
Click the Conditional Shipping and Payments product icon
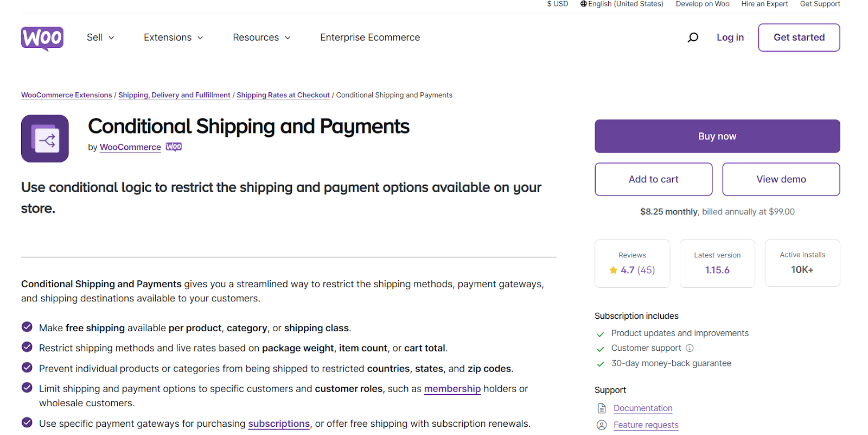point(45,138)
